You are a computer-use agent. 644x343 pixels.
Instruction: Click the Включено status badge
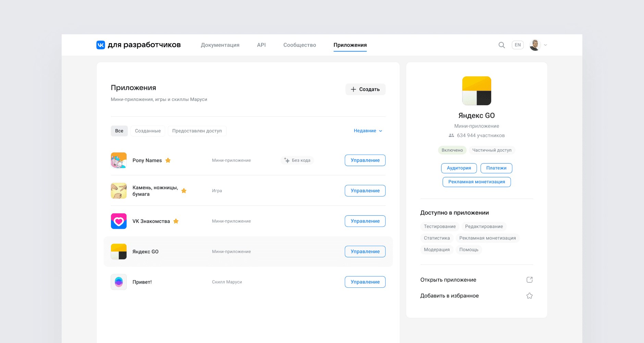(x=452, y=150)
